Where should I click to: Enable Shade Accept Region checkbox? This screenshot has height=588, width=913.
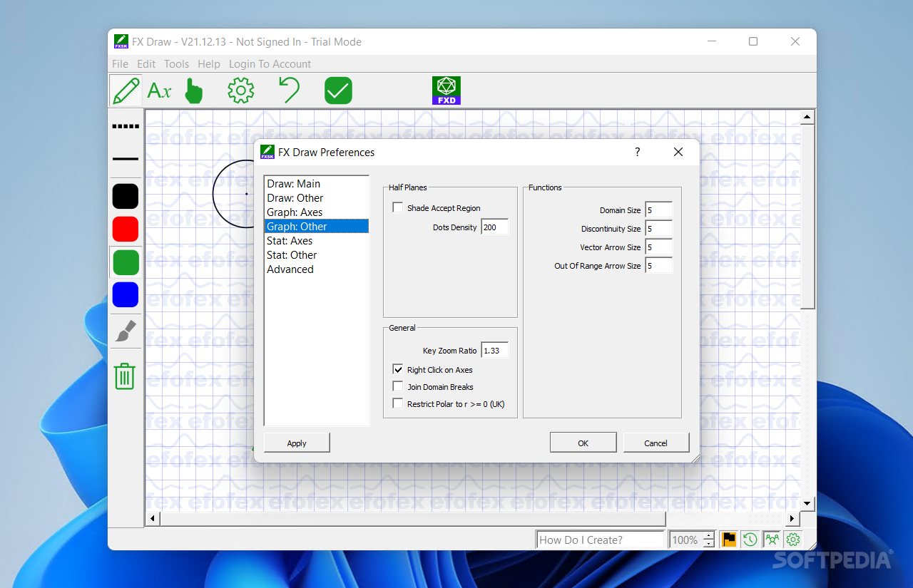(x=398, y=208)
